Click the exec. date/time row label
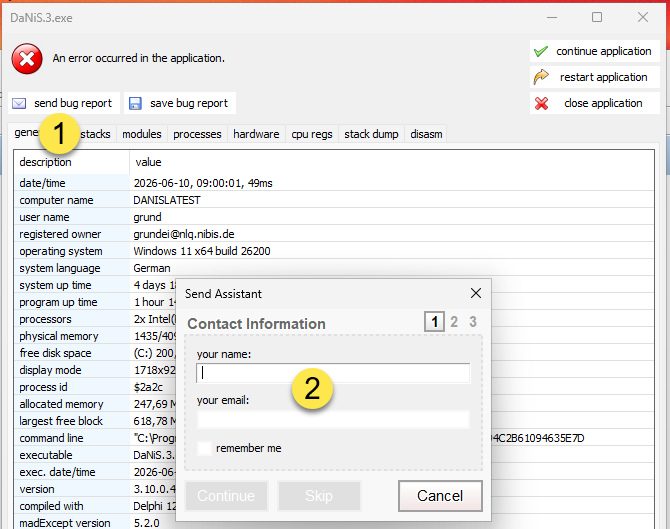This screenshot has height=529, width=670. click(57, 472)
